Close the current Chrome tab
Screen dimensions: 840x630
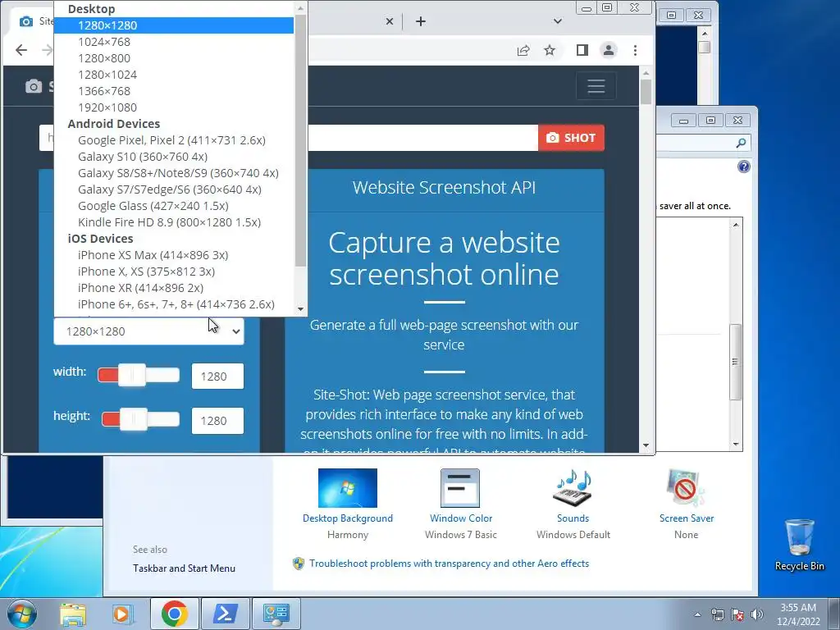(x=390, y=21)
